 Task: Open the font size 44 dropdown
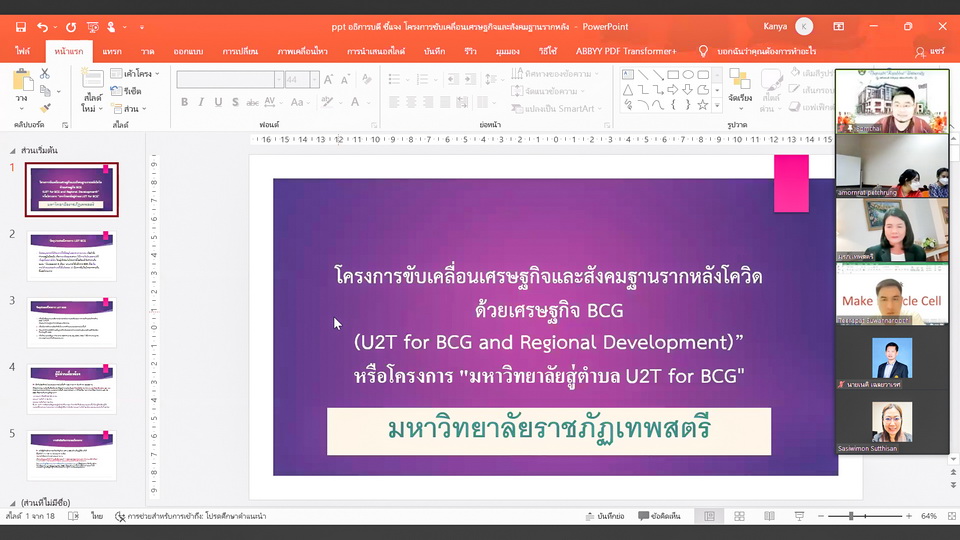click(314, 80)
